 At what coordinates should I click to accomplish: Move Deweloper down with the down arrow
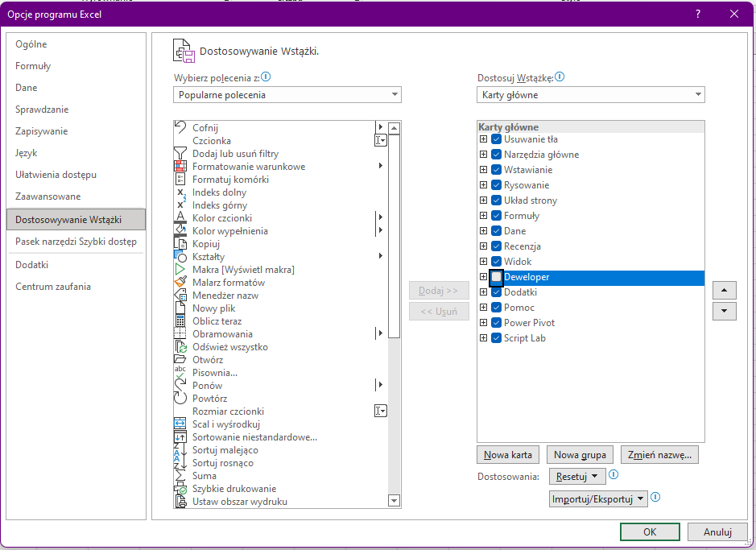724,312
